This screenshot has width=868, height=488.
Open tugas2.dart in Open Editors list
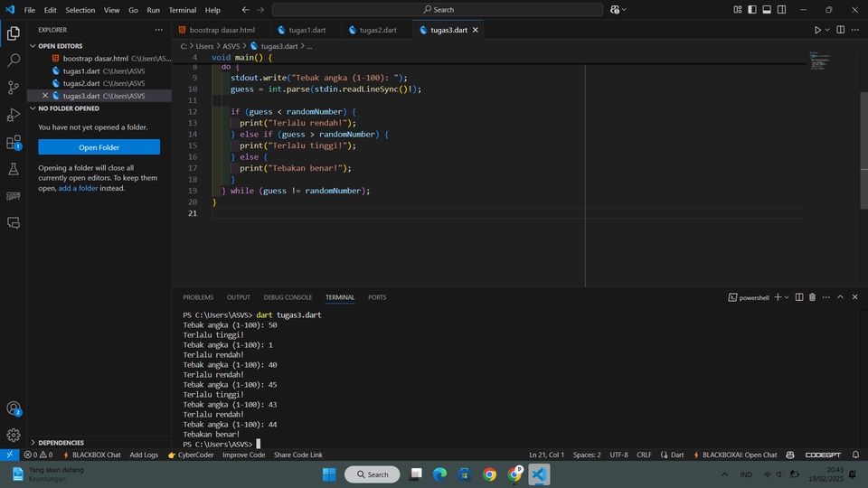(x=99, y=83)
